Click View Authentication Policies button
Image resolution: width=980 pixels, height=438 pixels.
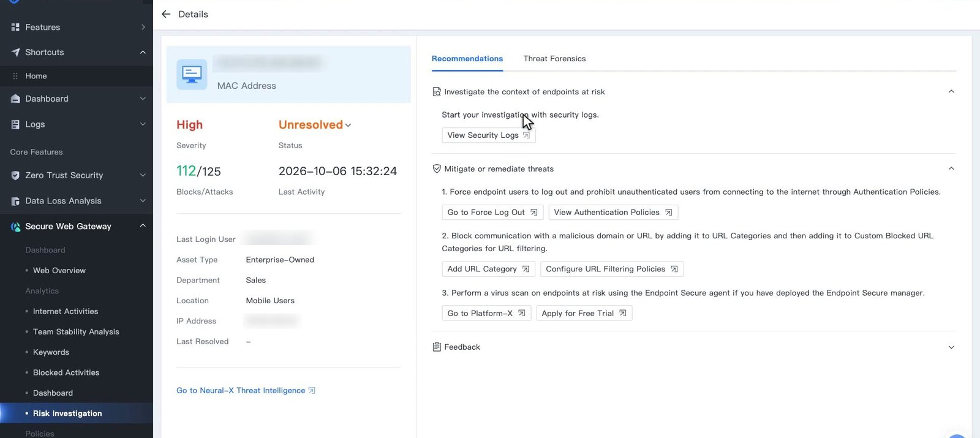613,213
